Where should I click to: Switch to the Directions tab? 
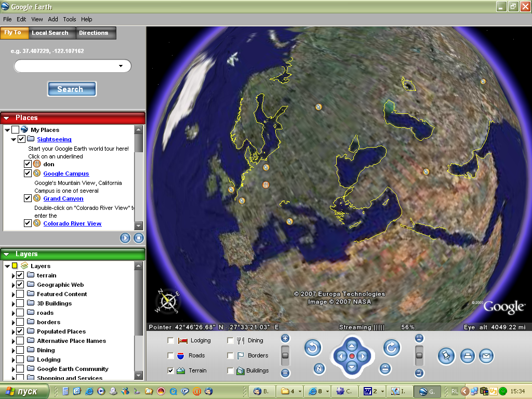point(96,33)
